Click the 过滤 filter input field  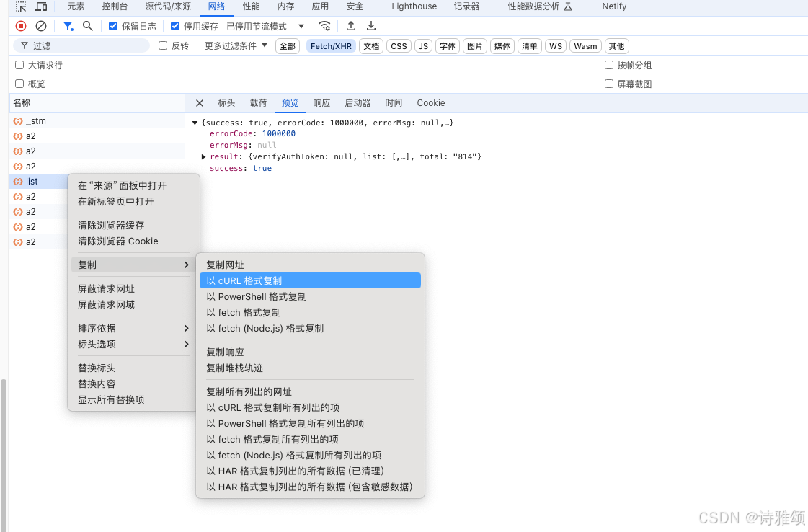[81, 45]
